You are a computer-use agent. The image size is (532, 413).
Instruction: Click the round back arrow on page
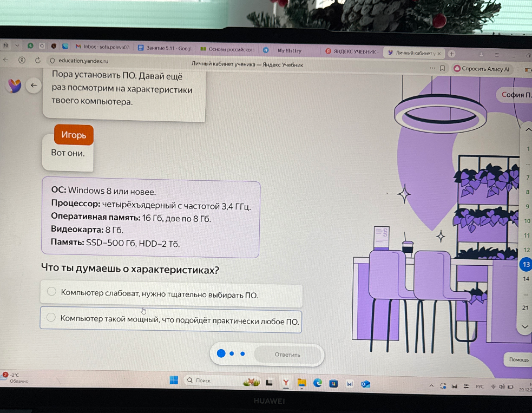pyautogui.click(x=34, y=86)
